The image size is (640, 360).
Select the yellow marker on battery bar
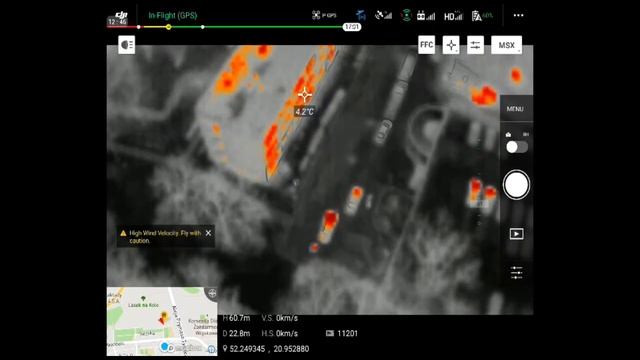[x=168, y=27]
